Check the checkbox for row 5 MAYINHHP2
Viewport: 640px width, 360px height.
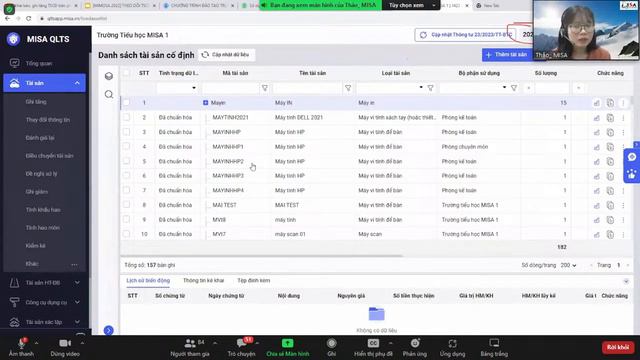pyautogui.click(x=127, y=161)
